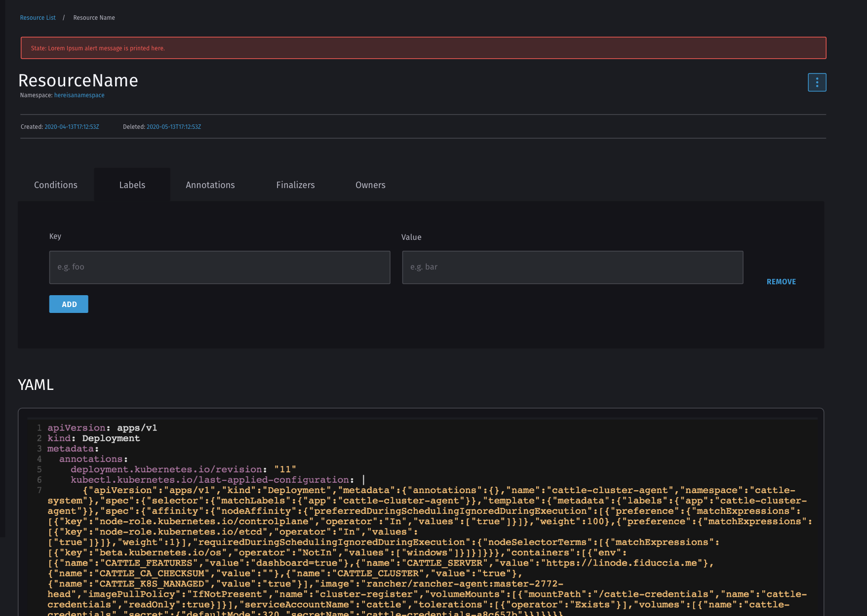Switch to the Conditions tab
Image resolution: width=867 pixels, height=616 pixels.
tap(55, 185)
